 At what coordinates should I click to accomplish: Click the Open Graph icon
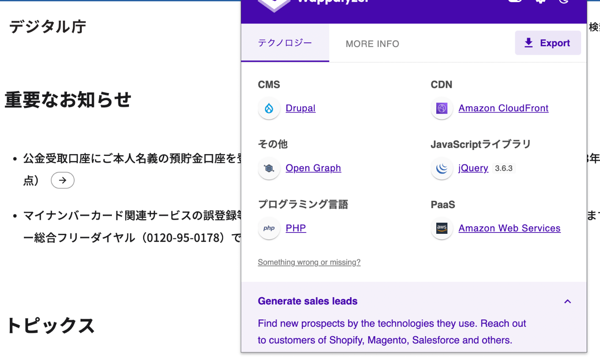(x=269, y=168)
